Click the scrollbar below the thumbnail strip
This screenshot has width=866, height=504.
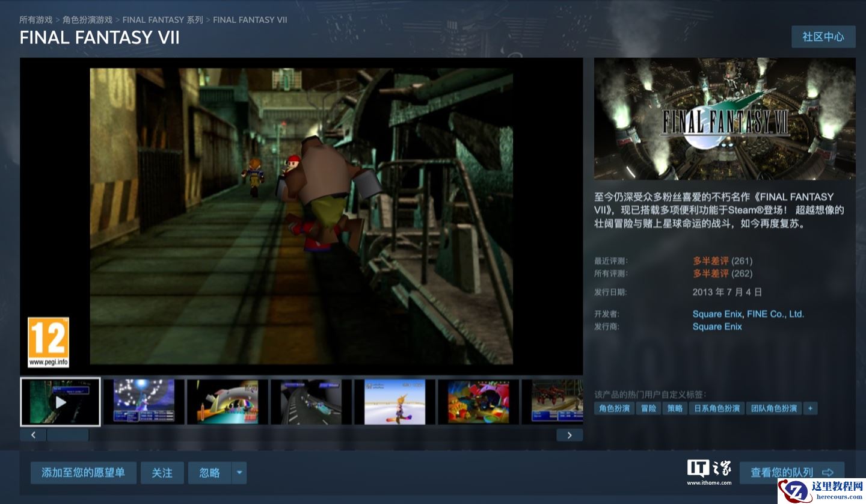(68, 435)
